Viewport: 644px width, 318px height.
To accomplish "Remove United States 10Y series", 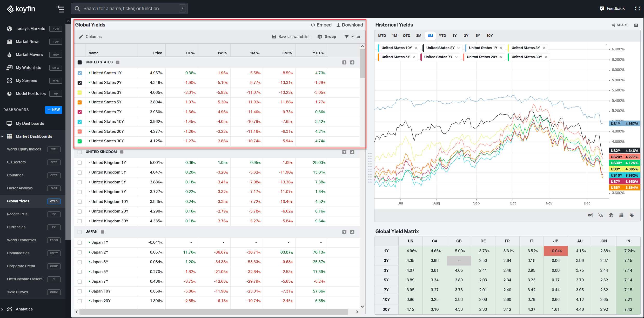I will click(416, 48).
